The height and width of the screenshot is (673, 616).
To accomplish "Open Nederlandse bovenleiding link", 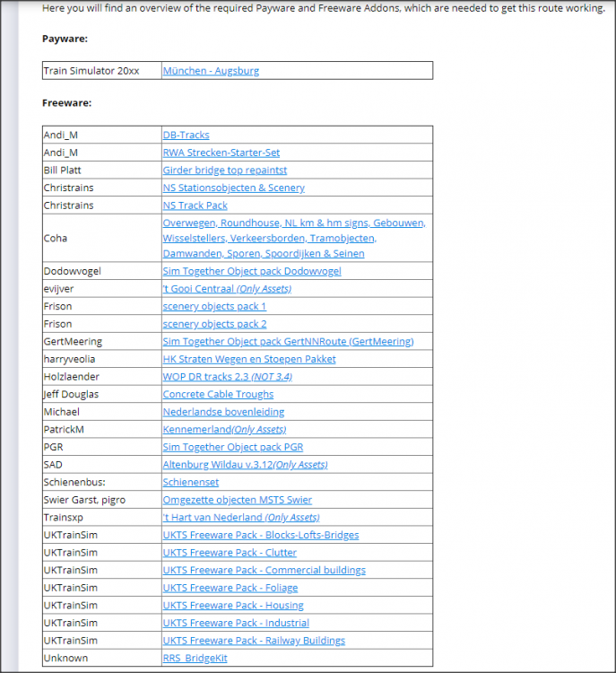I will pos(223,412).
